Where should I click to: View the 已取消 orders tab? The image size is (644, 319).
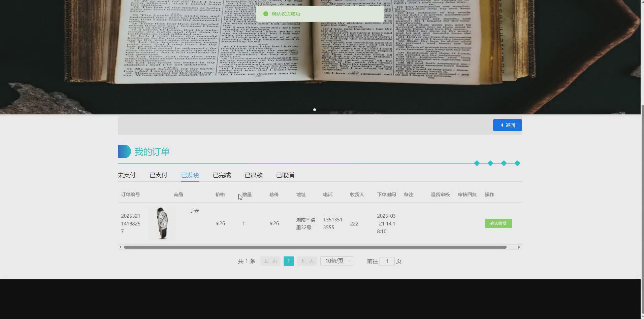pos(285,175)
